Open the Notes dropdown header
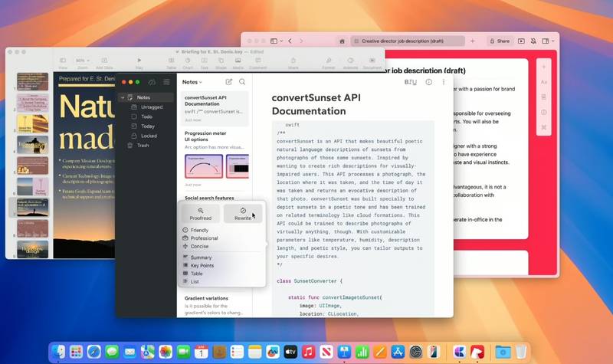The height and width of the screenshot is (364, 613). 192,82
